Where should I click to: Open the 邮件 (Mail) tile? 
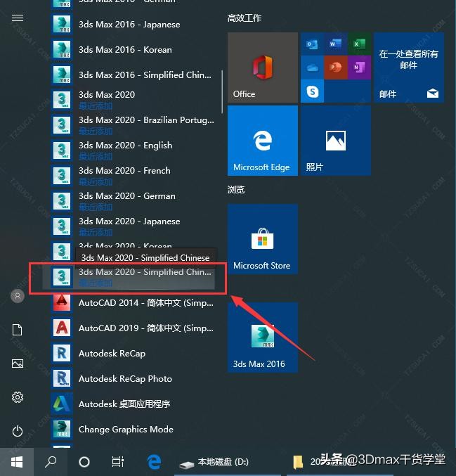click(409, 67)
